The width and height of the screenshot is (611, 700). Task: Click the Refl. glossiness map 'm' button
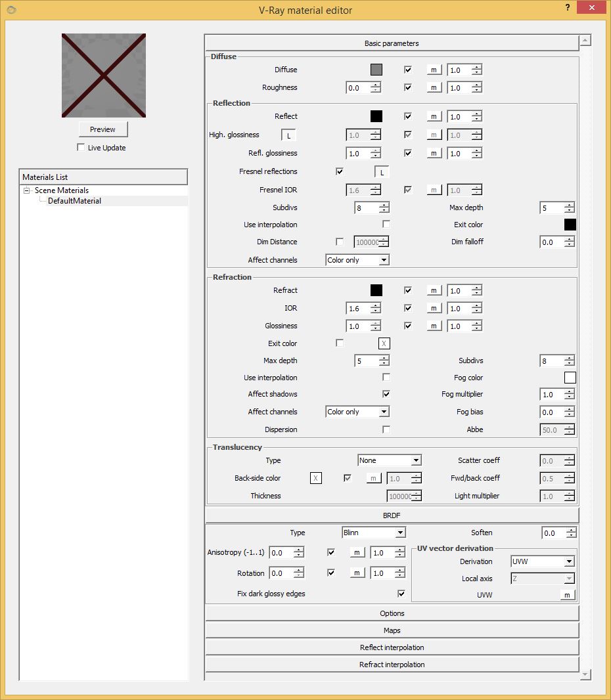[434, 153]
